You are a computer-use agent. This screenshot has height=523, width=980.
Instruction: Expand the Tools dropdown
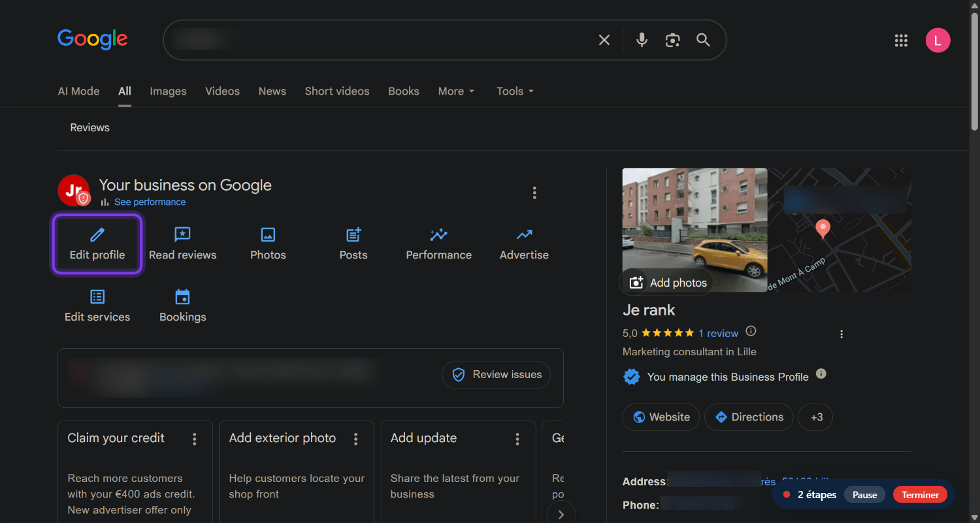(515, 91)
